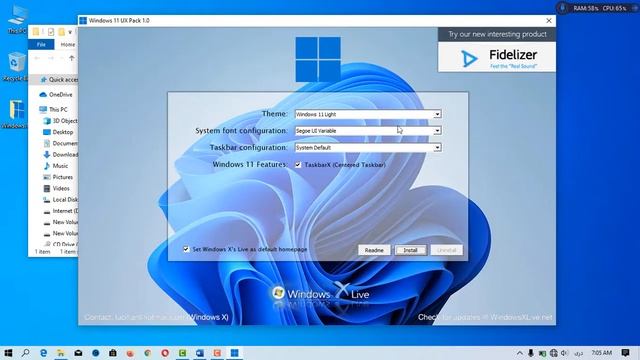Screen dimensions: 640x360
Task: Open File Explorer from the taskbar
Action: 61,353
